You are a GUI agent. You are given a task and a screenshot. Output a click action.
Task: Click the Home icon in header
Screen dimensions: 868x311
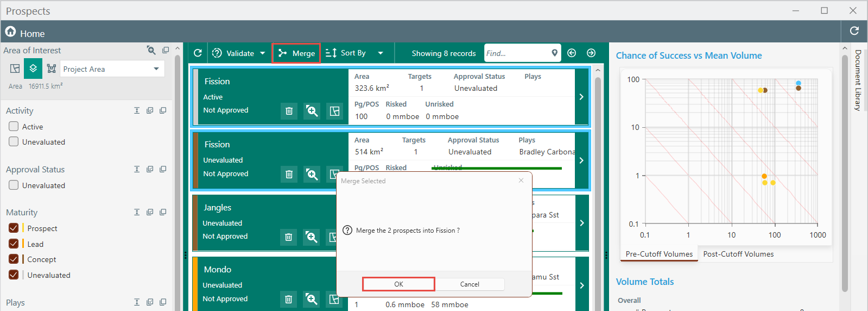[x=10, y=32]
